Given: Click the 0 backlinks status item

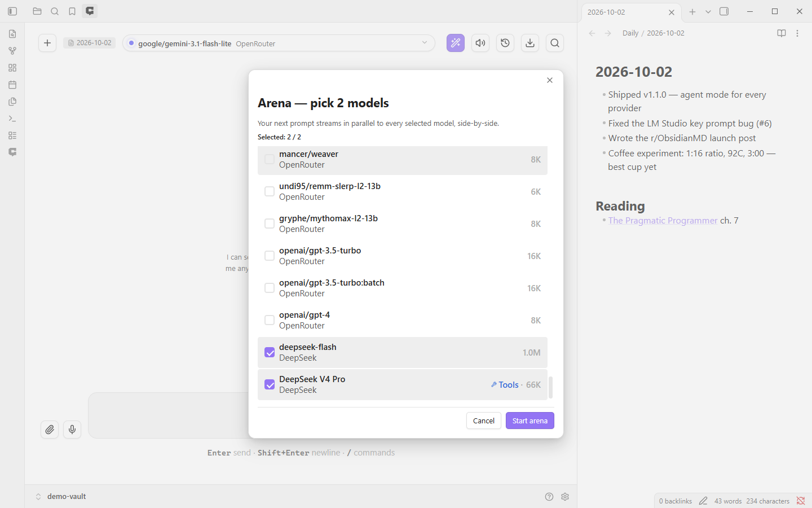Looking at the screenshot, I should (676, 501).
